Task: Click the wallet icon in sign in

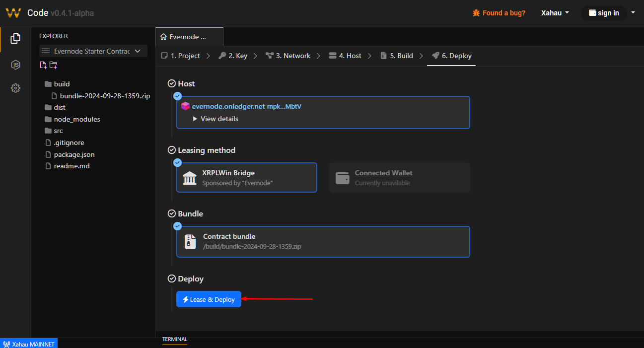Action: 592,13
